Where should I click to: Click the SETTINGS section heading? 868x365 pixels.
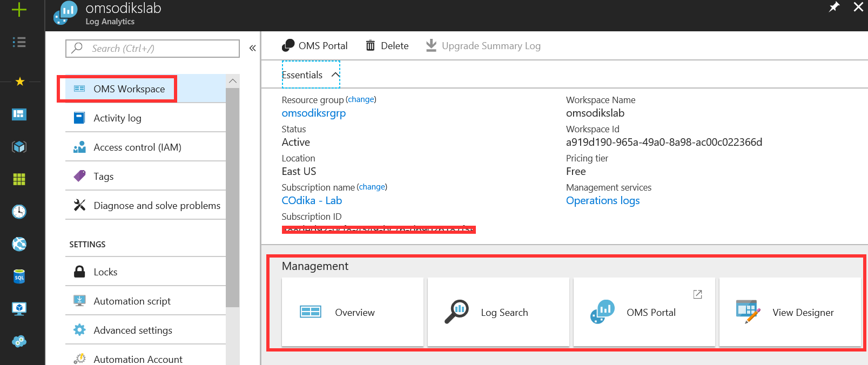tap(88, 244)
